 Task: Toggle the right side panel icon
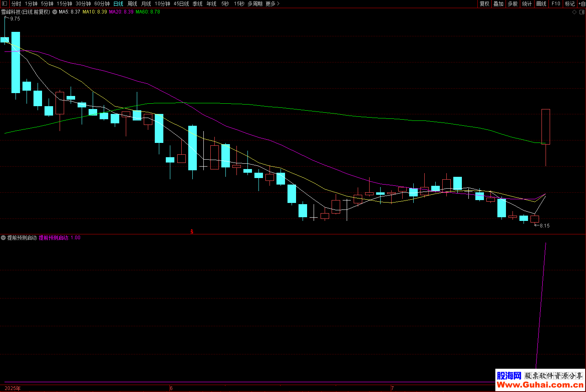[582, 12]
